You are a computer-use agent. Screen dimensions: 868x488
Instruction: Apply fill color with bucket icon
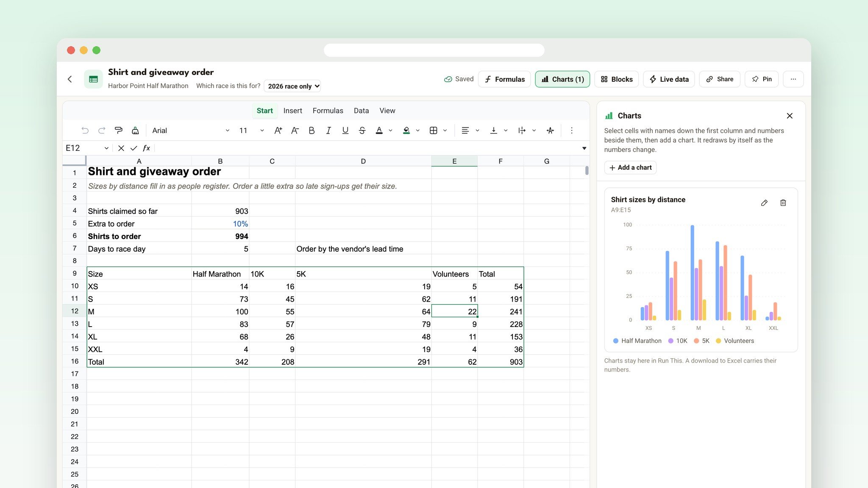406,130
